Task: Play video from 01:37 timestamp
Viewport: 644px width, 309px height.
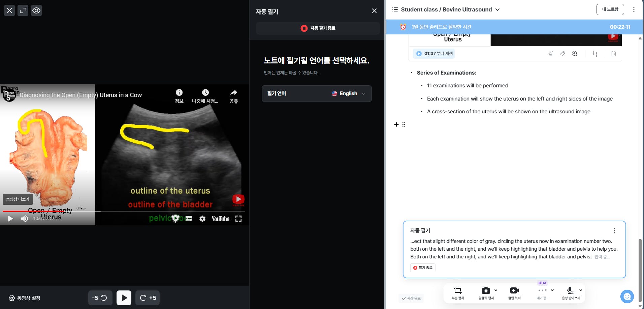Action: (434, 54)
